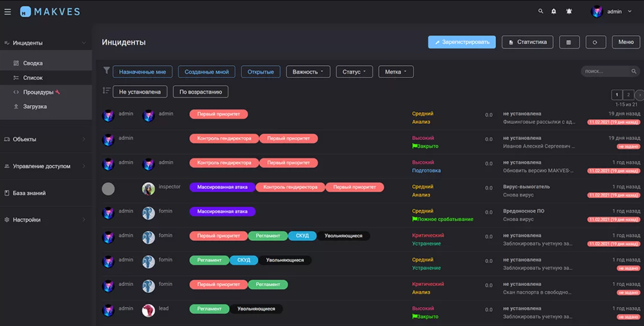The width and height of the screenshot is (644, 326).
Task: Collapse the Инциденты sidebar section
Action: (84, 43)
